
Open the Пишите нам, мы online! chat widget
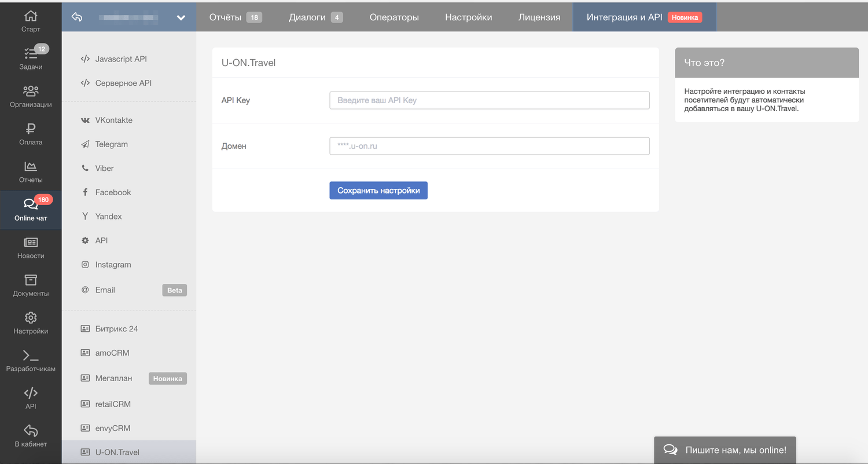point(725,450)
